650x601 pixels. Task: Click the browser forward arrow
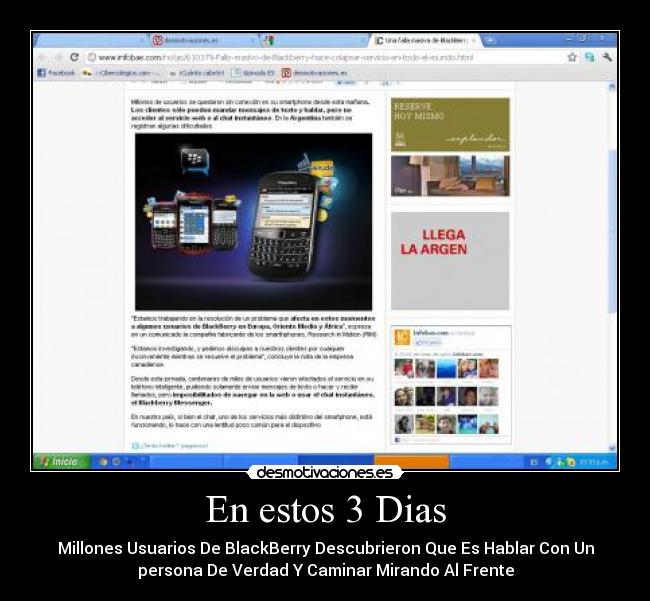(x=58, y=57)
